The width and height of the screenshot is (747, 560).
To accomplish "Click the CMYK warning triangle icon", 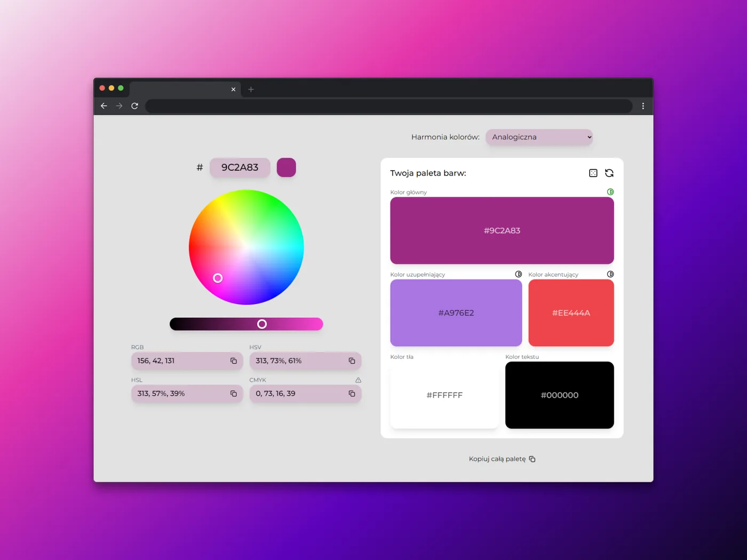I will (x=359, y=380).
